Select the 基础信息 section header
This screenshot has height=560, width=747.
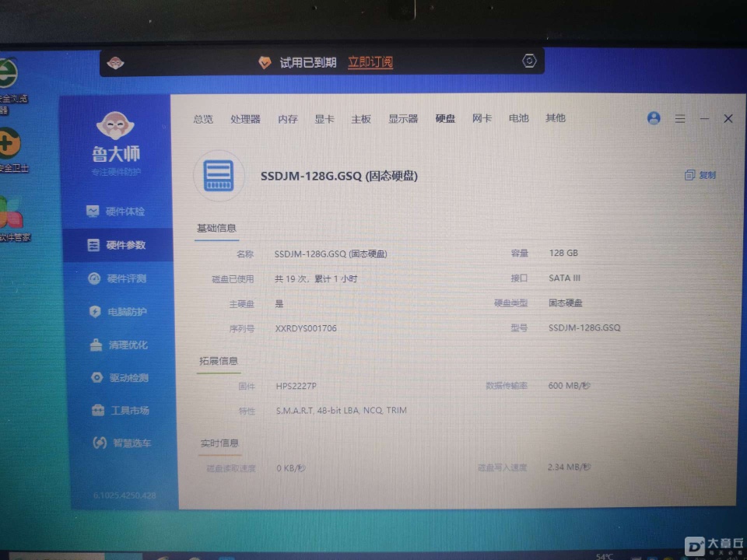click(x=216, y=228)
